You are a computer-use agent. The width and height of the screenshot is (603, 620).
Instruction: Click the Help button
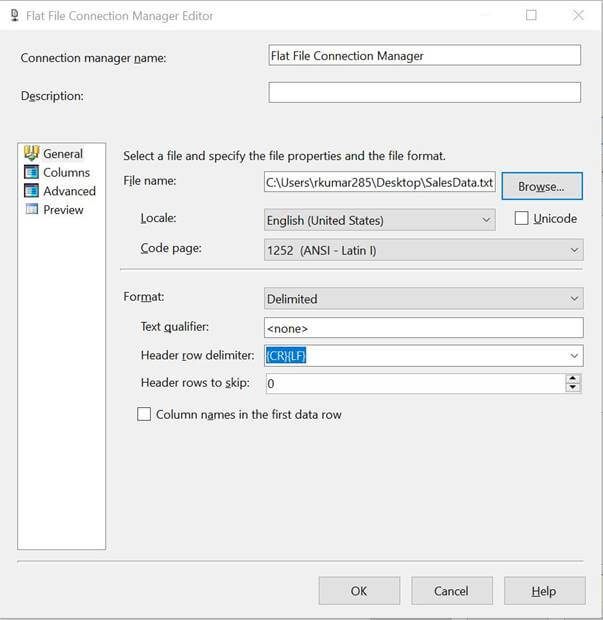coord(544,591)
